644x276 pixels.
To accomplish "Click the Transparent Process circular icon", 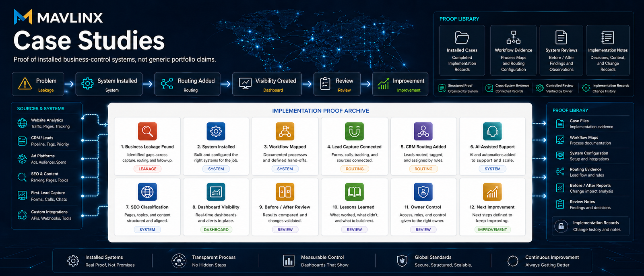I will (179, 261).
